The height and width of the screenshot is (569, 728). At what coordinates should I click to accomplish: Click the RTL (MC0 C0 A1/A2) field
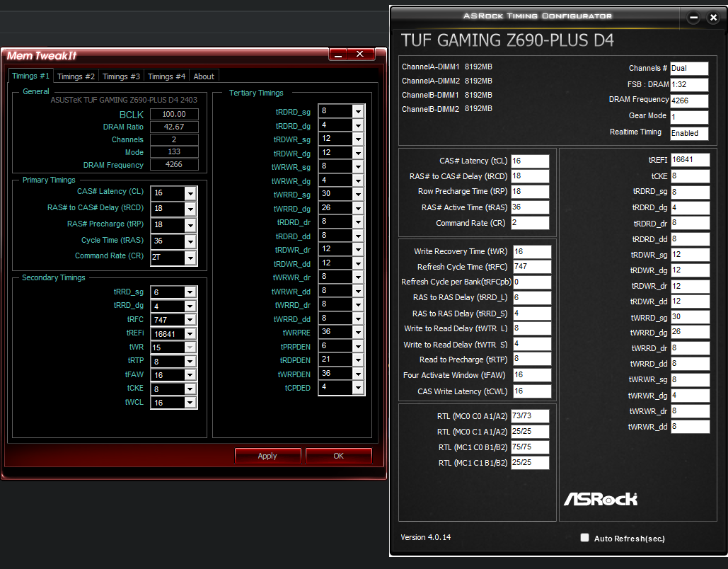click(530, 415)
